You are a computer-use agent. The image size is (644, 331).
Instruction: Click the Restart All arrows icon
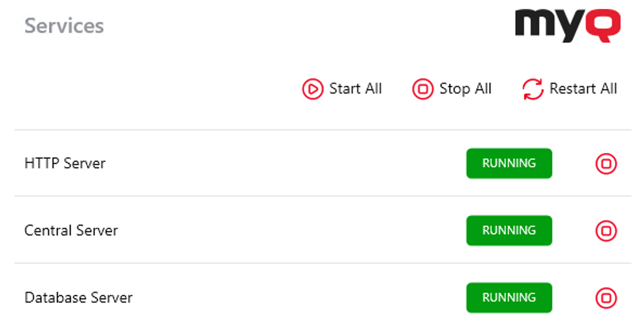(533, 89)
